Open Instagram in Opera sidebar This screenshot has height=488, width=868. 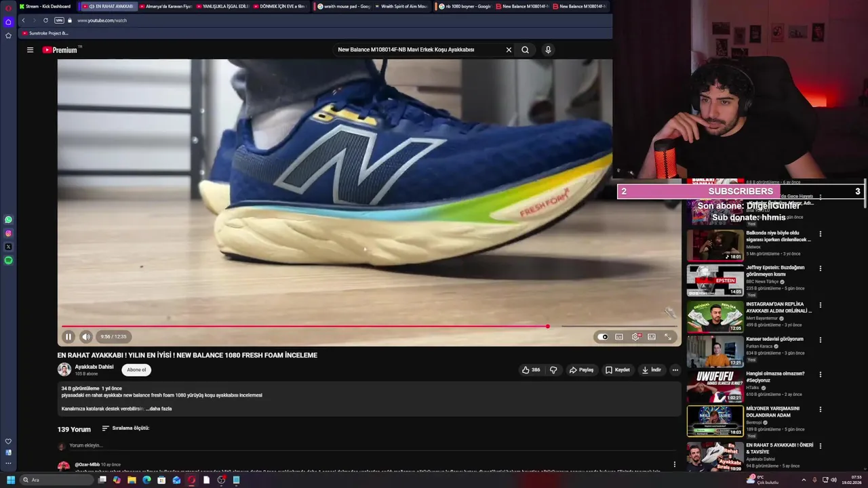pyautogui.click(x=8, y=233)
